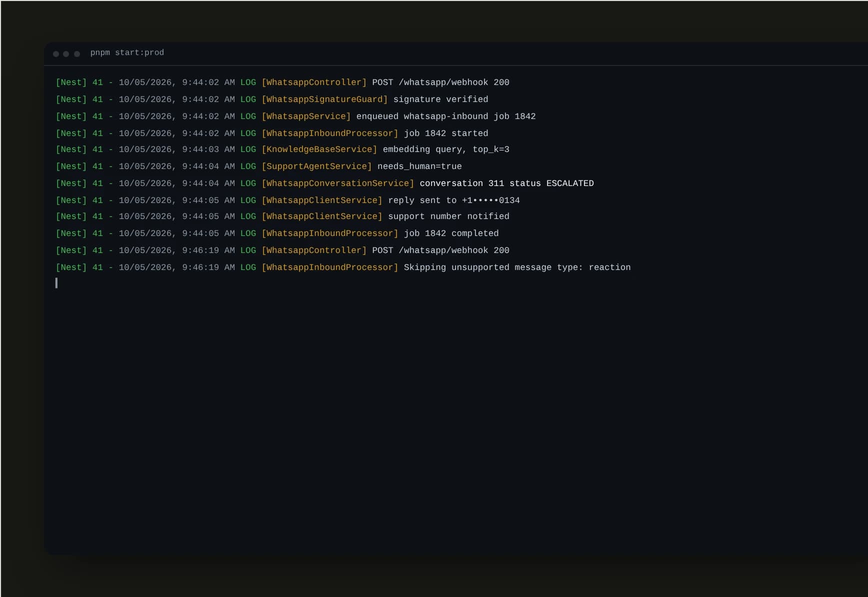Click the 'signature verified' log message

pyautogui.click(x=440, y=99)
